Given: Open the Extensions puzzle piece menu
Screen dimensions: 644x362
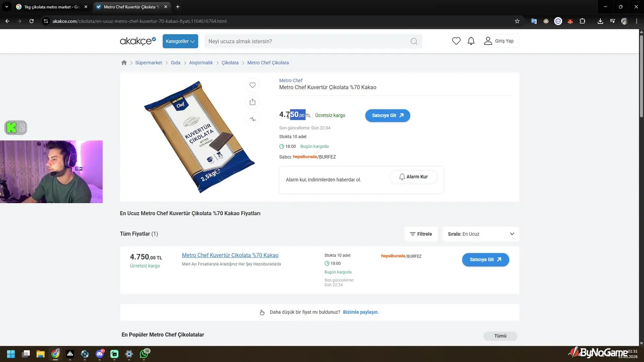Looking at the screenshot, I should click(x=582, y=21).
